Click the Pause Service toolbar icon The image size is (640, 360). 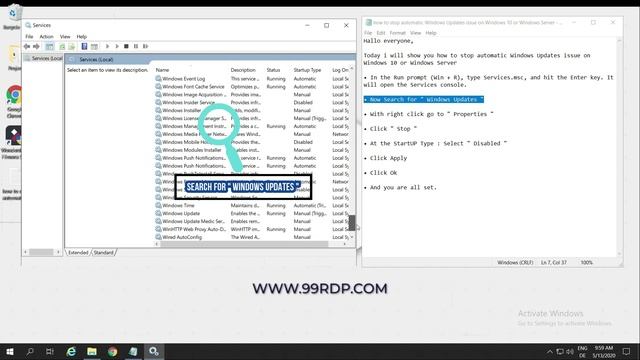point(136,47)
